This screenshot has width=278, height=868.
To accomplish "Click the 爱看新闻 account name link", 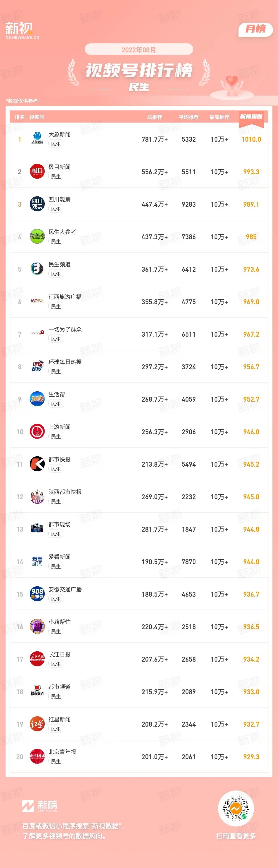I will (x=59, y=557).
